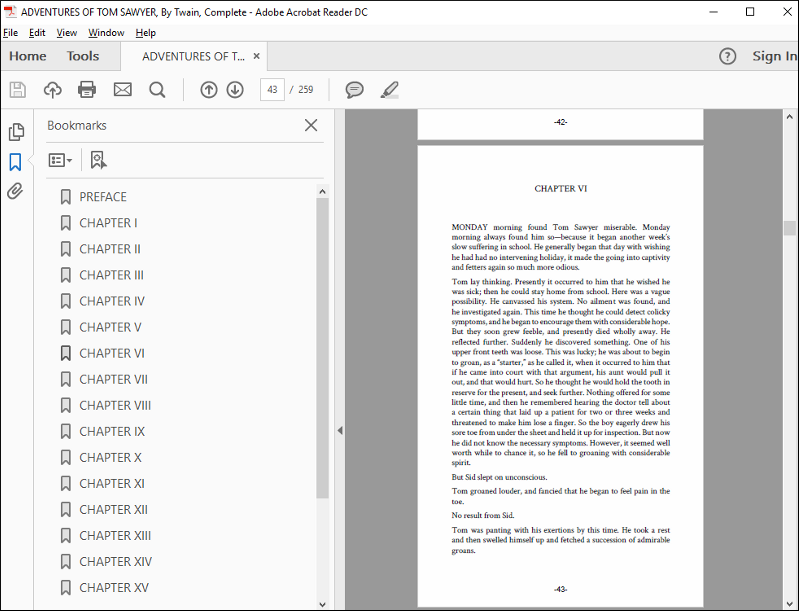Image resolution: width=799 pixels, height=611 pixels.
Task: Open the Find text magnifier icon
Action: click(x=157, y=90)
